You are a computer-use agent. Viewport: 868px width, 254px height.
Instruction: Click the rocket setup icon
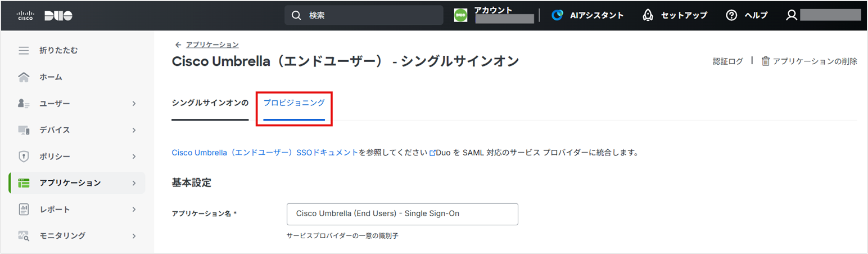648,15
